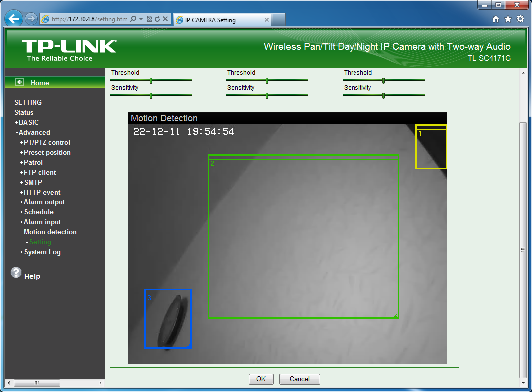
Task: Click the compatibility view icon in address bar
Action: [149, 19]
